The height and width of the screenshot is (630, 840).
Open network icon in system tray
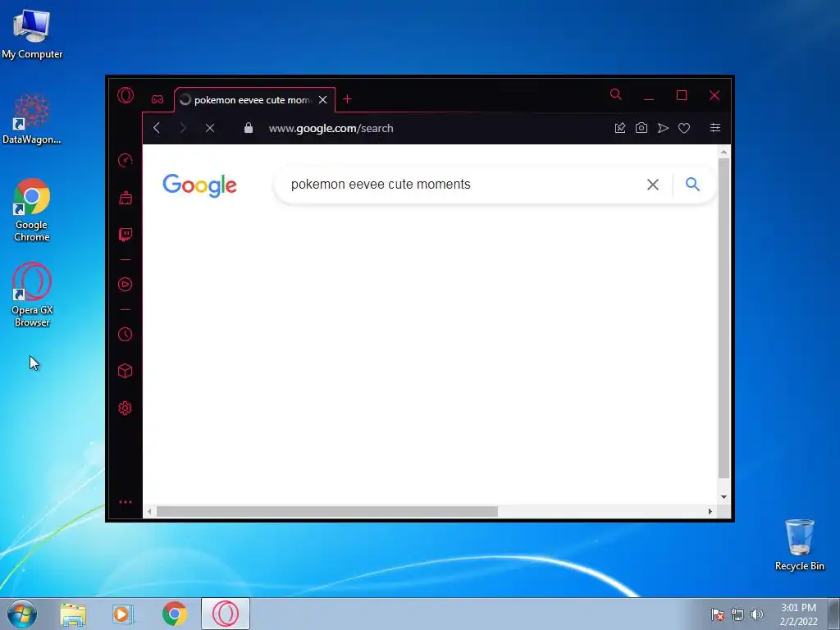click(x=737, y=614)
